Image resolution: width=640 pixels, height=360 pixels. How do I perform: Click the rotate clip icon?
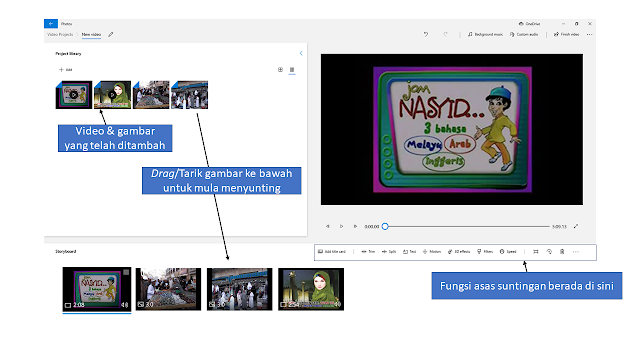(549, 252)
